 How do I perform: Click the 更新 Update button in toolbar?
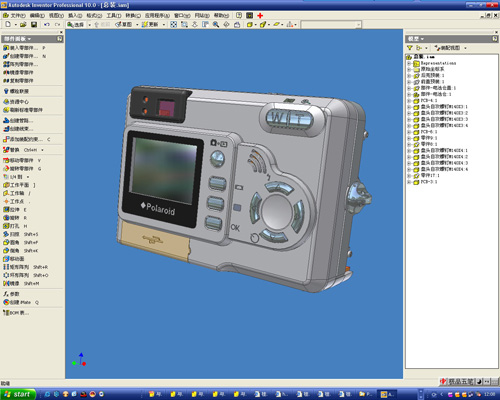point(150,25)
